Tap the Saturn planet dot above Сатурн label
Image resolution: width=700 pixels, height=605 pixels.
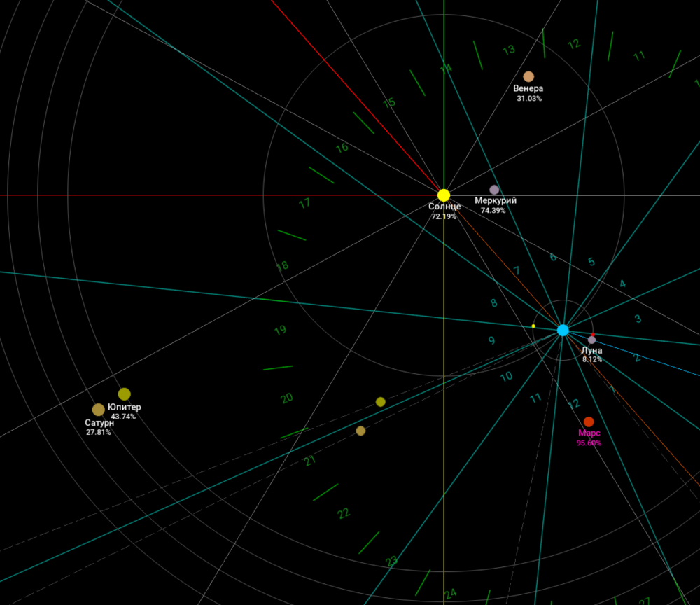click(99, 410)
